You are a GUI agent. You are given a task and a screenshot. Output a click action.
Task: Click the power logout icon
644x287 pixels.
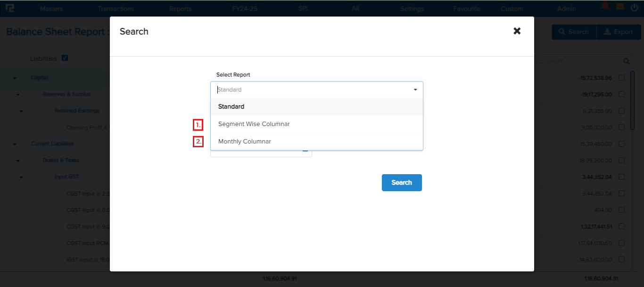tap(634, 7)
